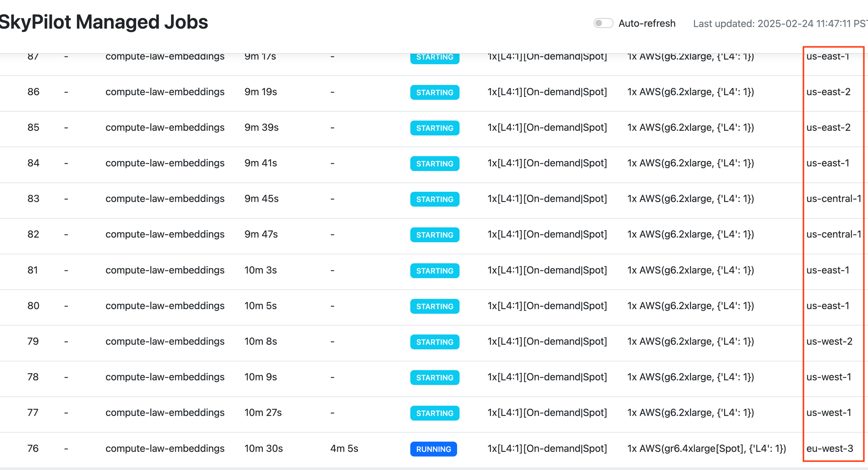Select job ID 81
Image resolution: width=868 pixels, height=470 pixels.
33,270
